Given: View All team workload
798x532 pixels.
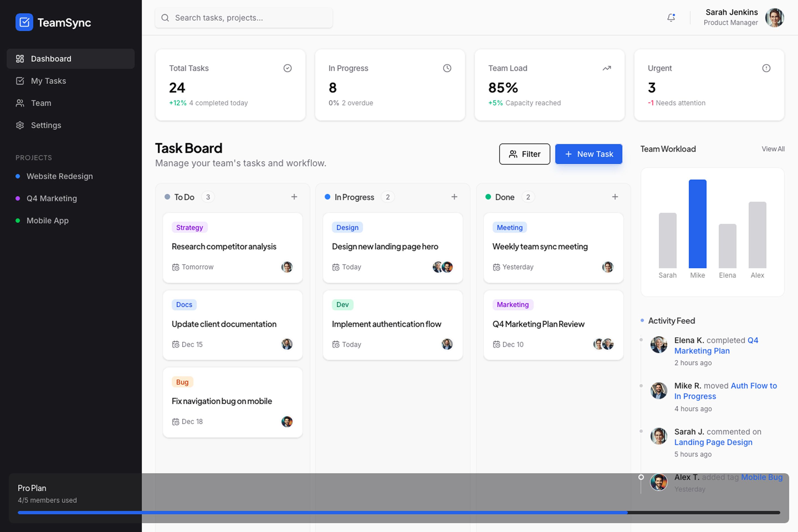Looking at the screenshot, I should pyautogui.click(x=773, y=149).
